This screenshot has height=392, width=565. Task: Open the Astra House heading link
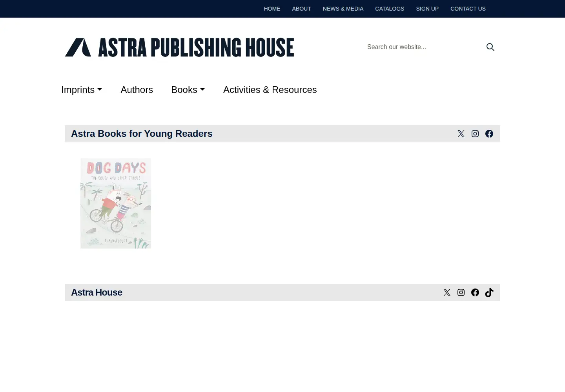click(x=97, y=292)
